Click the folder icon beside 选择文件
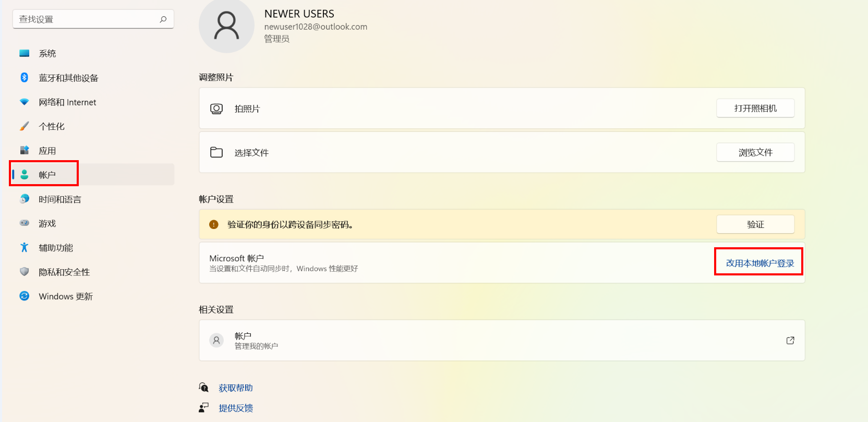The height and width of the screenshot is (422, 868). [x=216, y=152]
